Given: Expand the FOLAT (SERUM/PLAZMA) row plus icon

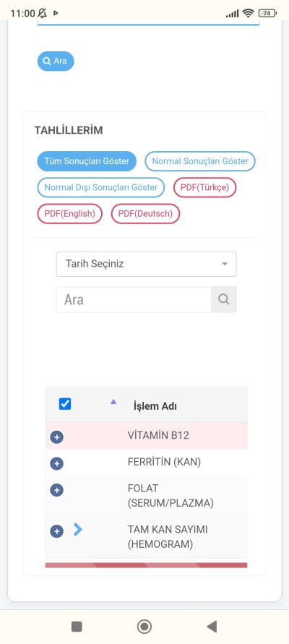Looking at the screenshot, I should (x=56, y=490).
